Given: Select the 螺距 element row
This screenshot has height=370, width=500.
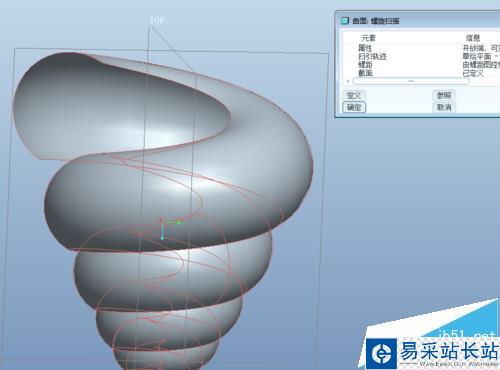Looking at the screenshot, I should 422,65.
